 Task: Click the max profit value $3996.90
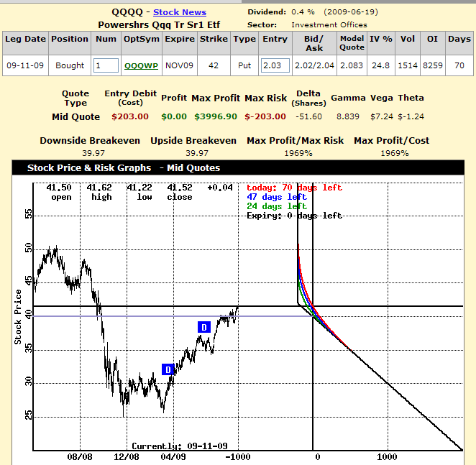(x=216, y=116)
